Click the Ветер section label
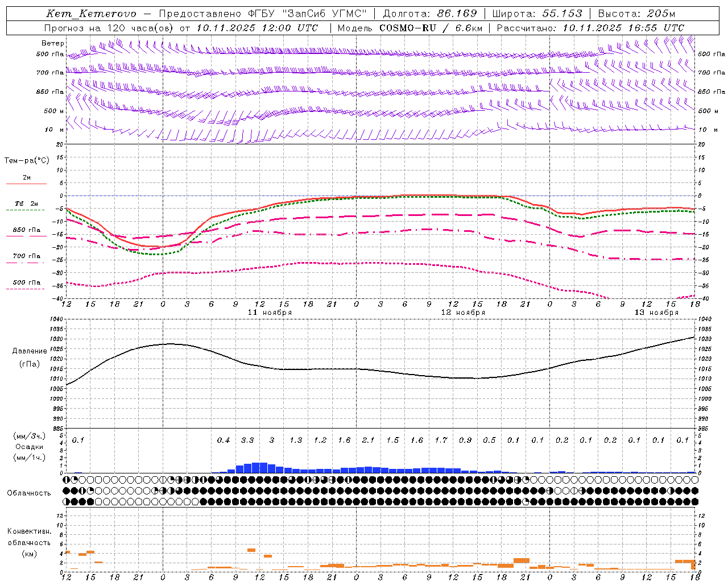Viewport: 728px width, 582px height. [x=53, y=43]
